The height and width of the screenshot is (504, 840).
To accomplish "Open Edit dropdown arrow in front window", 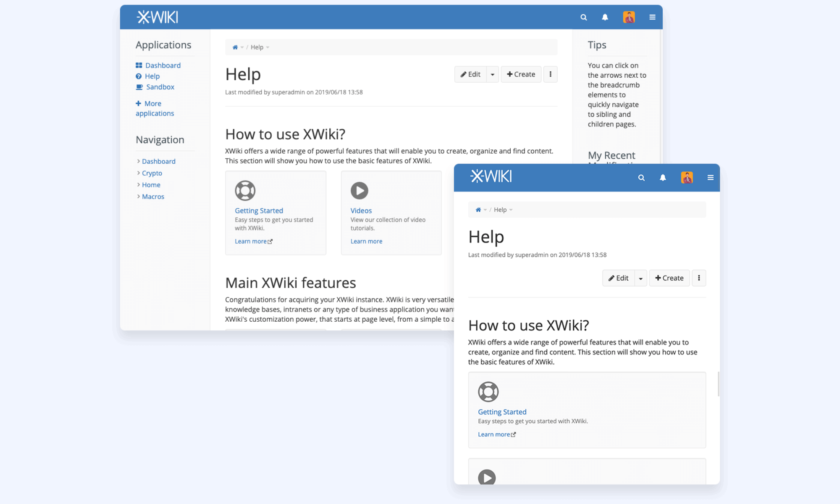I will [640, 278].
